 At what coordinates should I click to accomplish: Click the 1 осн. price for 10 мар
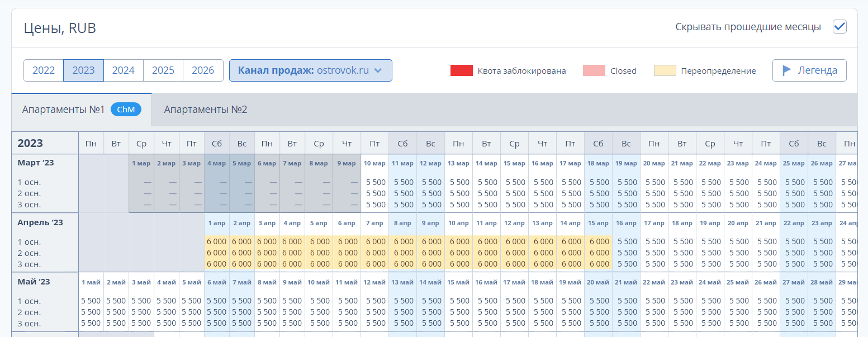[376, 182]
